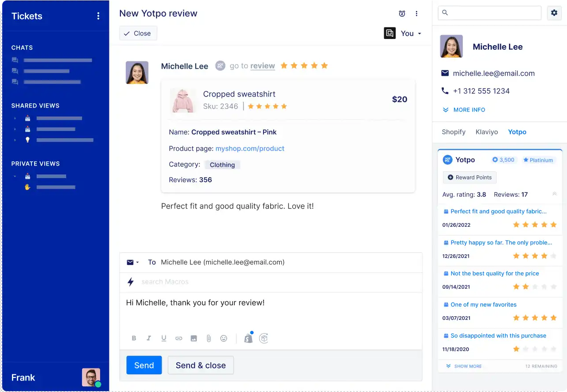The width and height of the screenshot is (567, 392).
Task: Expand the third Shared Views arrow
Action: pos(15,140)
